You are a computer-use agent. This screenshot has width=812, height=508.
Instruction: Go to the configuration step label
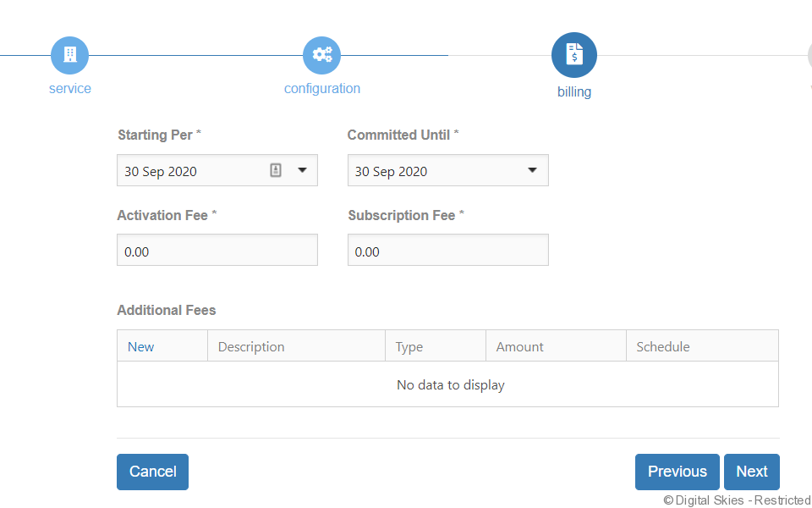[322, 89]
